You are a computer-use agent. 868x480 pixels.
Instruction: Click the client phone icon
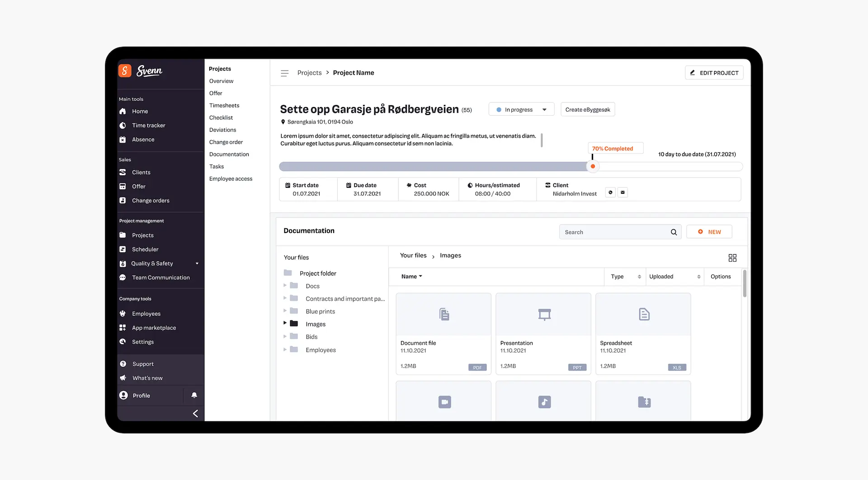610,193
